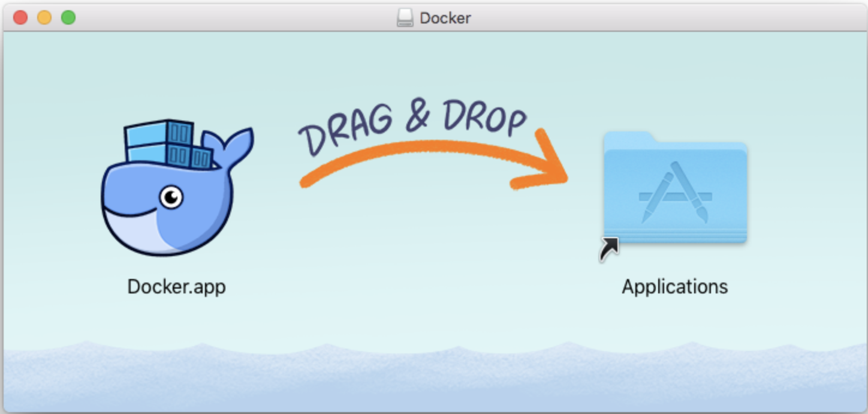Minimize the Docker window with yellow button
This screenshot has height=414, width=868.
click(x=44, y=17)
